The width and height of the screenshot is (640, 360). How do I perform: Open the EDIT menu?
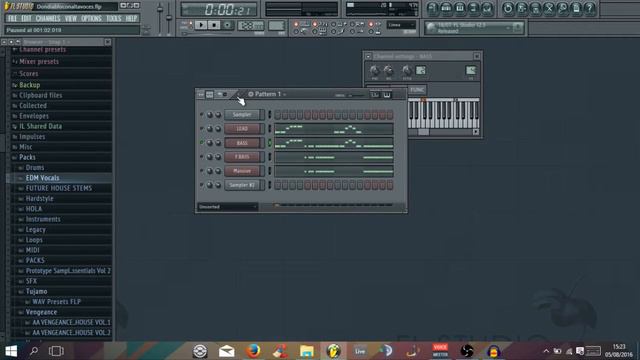pos(26,18)
